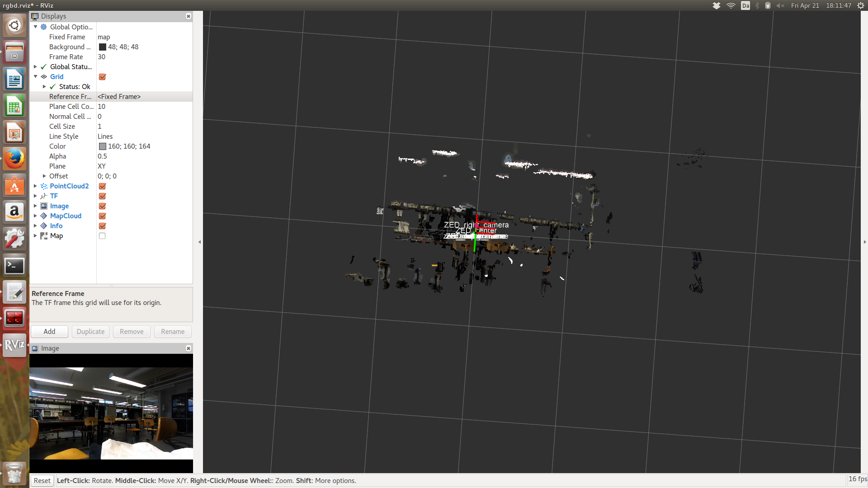
Task: Open the Terminal from the launcher
Action: click(14, 266)
